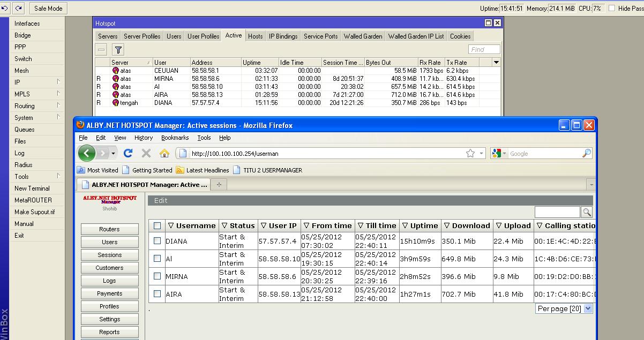Click the bookmark star in address bar
The height and width of the screenshot is (340, 644).
[x=470, y=154]
